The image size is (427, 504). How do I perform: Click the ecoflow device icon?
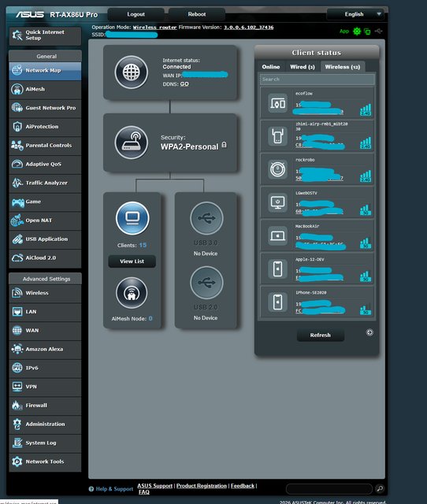click(x=278, y=103)
